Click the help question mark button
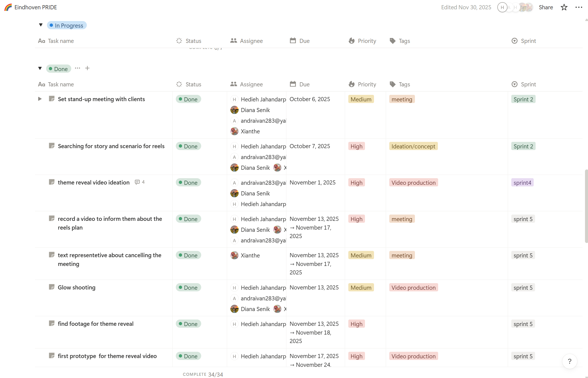Image resolution: width=588 pixels, height=378 pixels. click(x=569, y=361)
